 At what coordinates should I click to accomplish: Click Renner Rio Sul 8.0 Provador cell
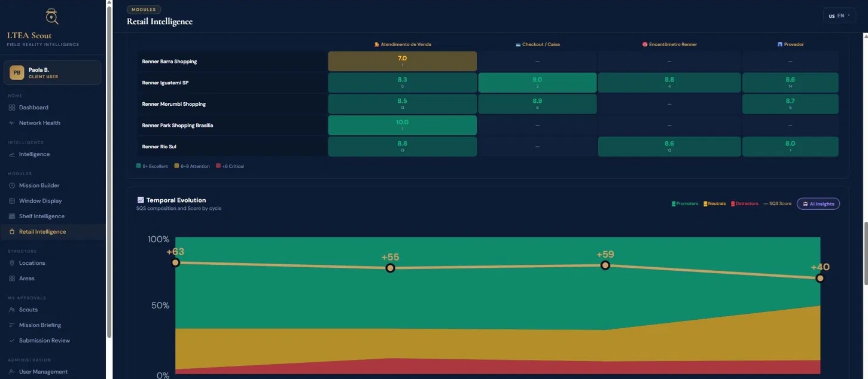point(790,146)
